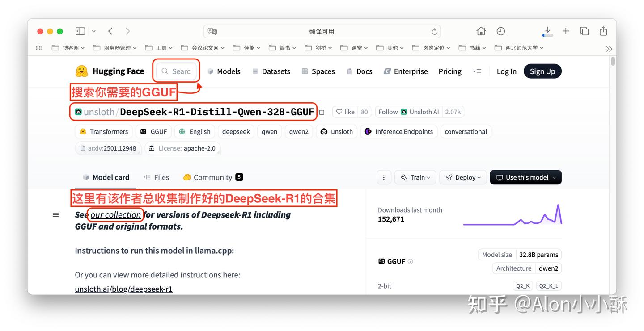Open the arxiv:2501.12948 tag
The image size is (644, 331).
108,148
